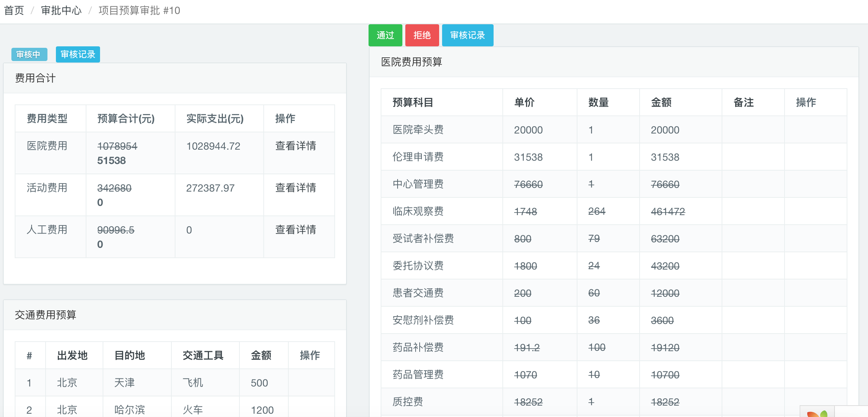
Task: Click struck-through budget 90996.5
Action: click(x=116, y=230)
